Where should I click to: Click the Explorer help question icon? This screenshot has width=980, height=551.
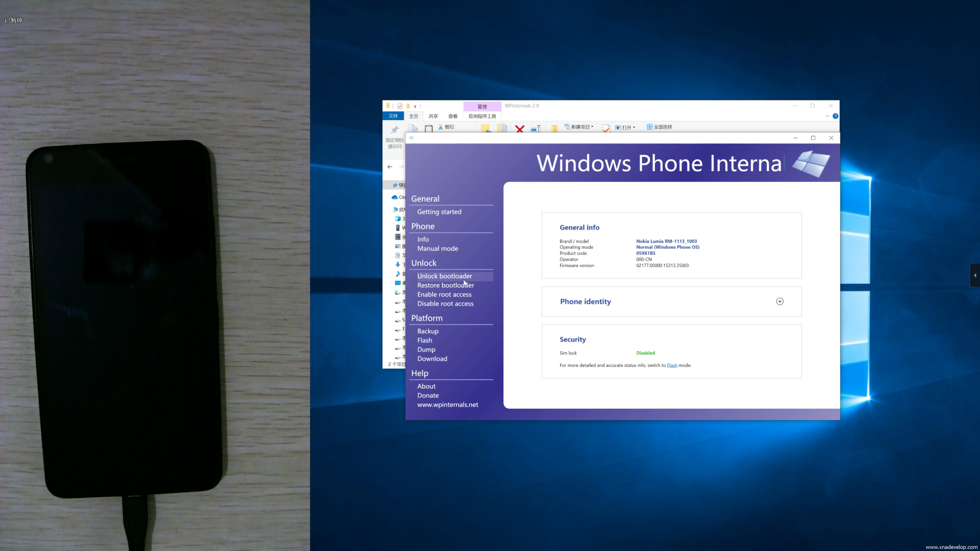click(836, 116)
